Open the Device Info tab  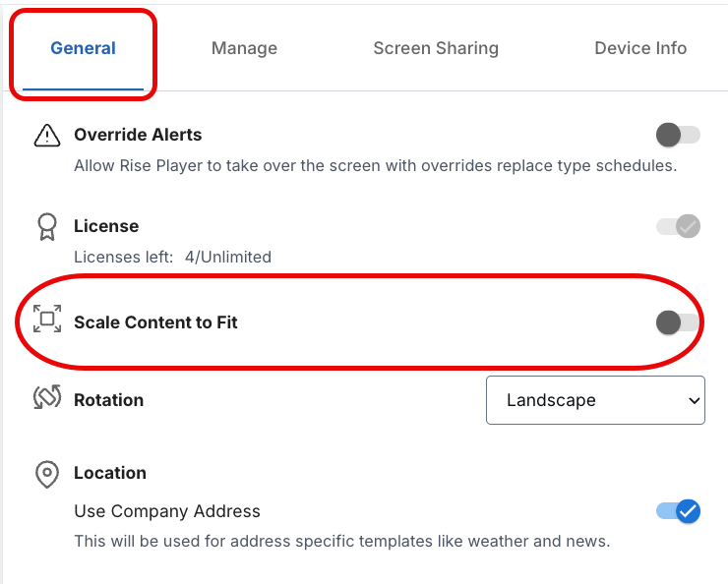coord(640,48)
